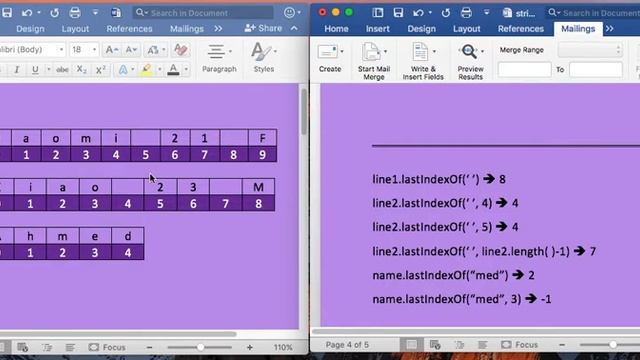Click Start Mail Merge button
Image resolution: width=640 pixels, height=360 pixels.
tap(374, 61)
